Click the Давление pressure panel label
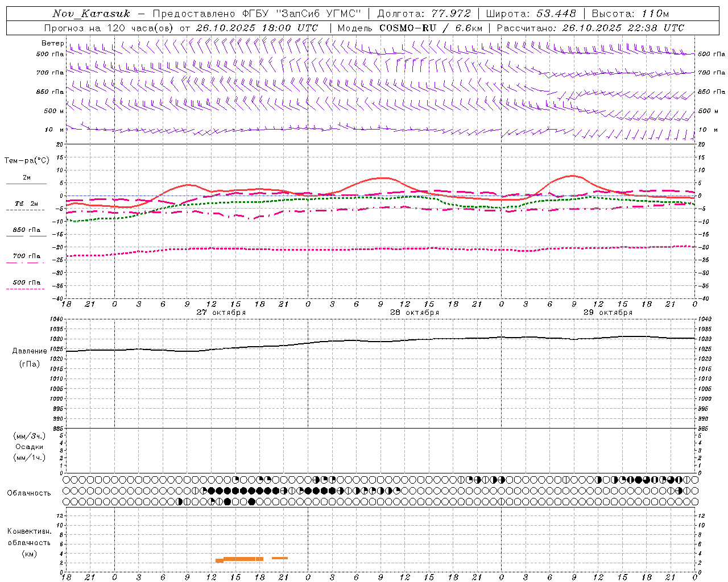This screenshot has height=582, width=728. coord(30,351)
